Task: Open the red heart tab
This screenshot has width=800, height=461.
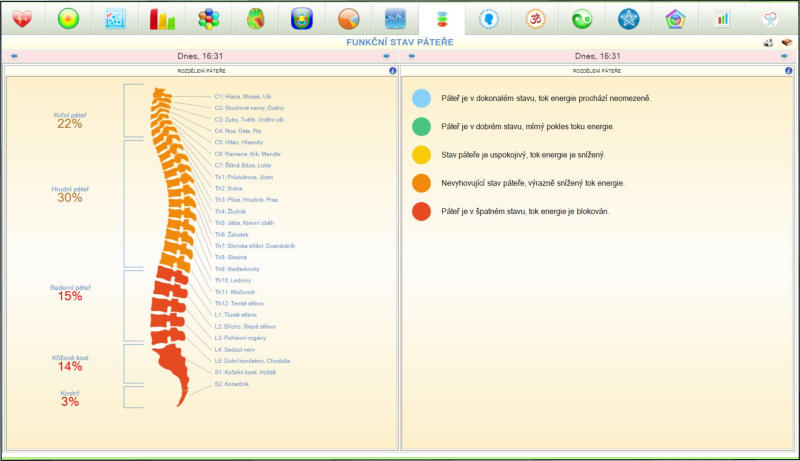Action: click(x=23, y=18)
